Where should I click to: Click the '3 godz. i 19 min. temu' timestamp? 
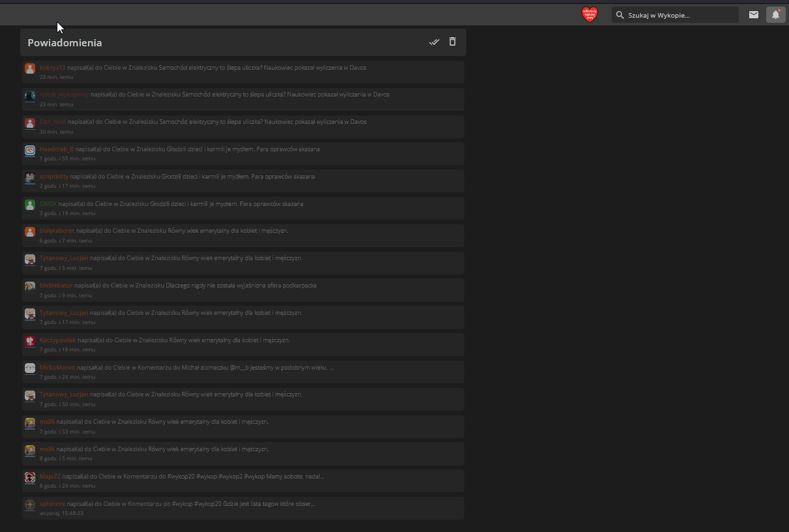pyautogui.click(x=67, y=213)
